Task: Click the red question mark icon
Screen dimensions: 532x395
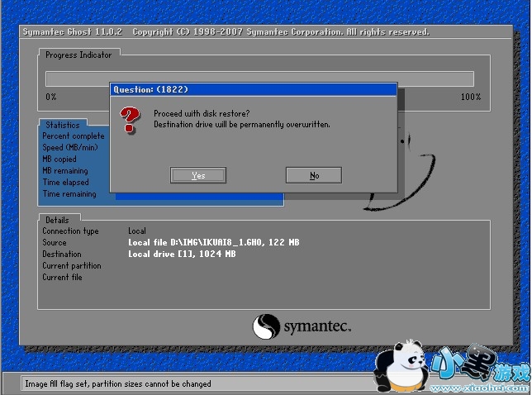Action: coord(130,121)
